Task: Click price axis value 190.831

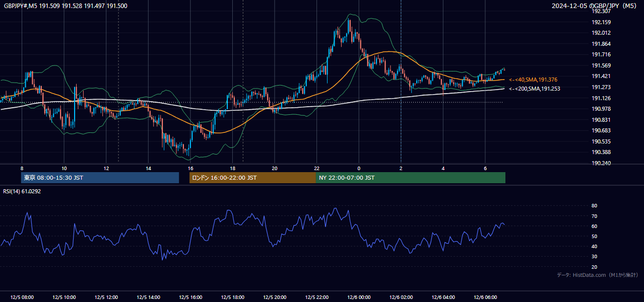Action: pos(601,120)
